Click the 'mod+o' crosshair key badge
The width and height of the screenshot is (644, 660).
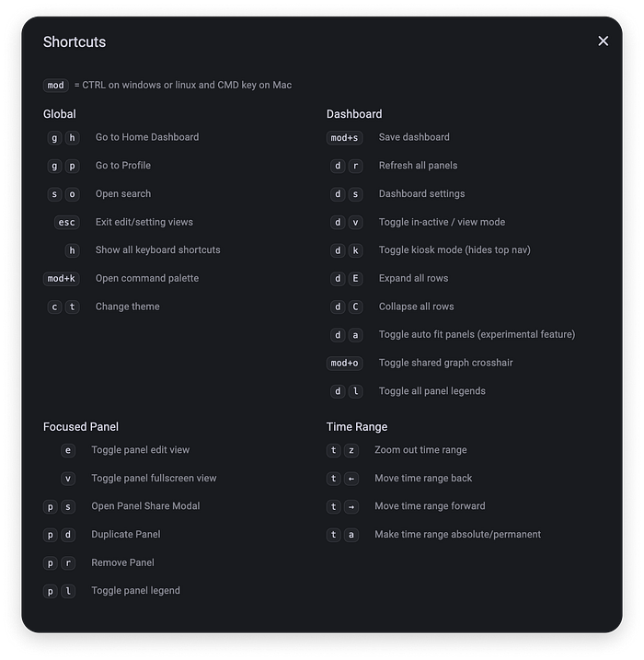pyautogui.click(x=344, y=363)
